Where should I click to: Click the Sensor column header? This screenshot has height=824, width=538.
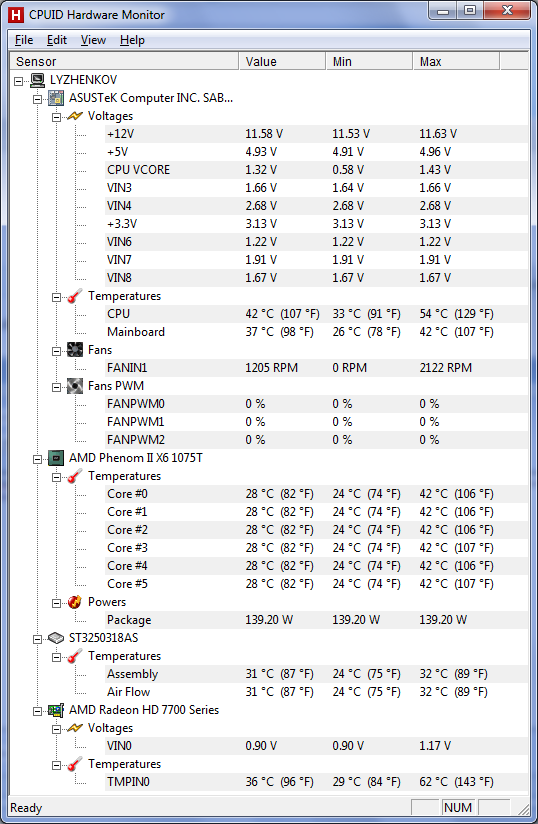coord(125,61)
